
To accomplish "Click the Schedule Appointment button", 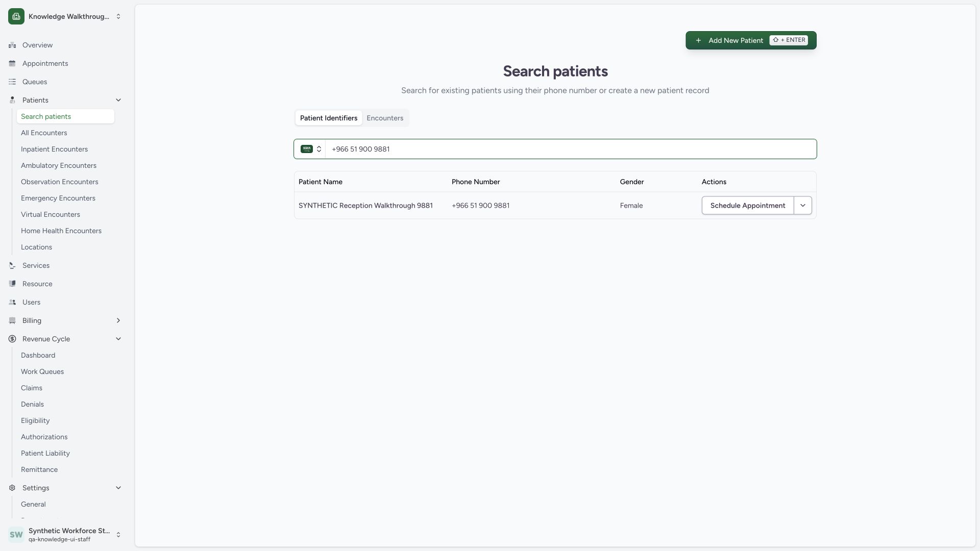I will coord(748,206).
